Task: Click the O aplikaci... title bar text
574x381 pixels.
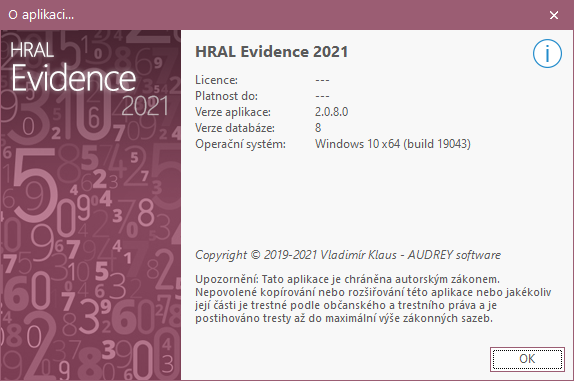Action: [x=41, y=15]
